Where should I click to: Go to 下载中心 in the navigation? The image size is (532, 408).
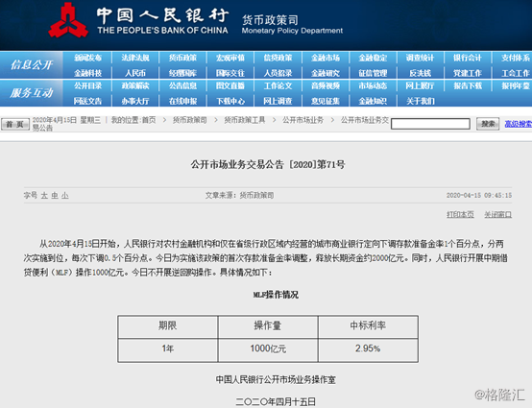(230, 101)
